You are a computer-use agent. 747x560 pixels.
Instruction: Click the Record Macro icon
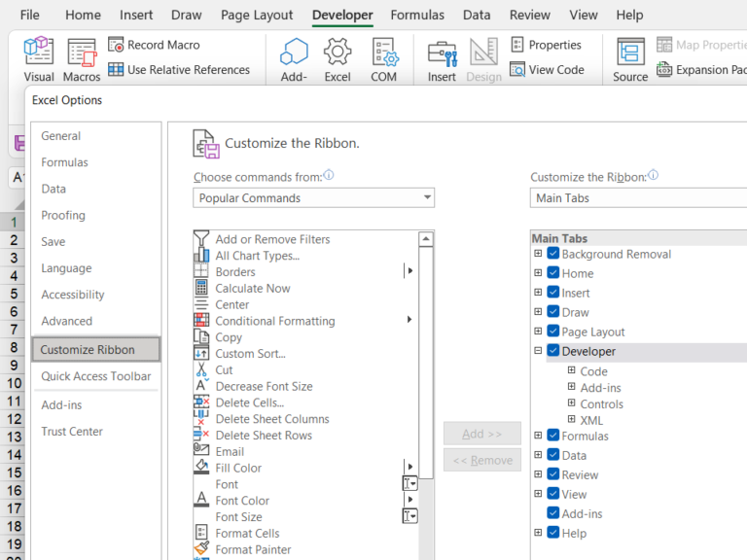(x=117, y=45)
